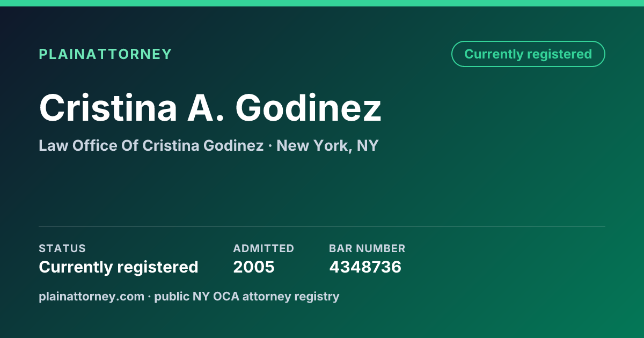
Task: Select the Currently registered value under STATUS
Action: point(119,267)
